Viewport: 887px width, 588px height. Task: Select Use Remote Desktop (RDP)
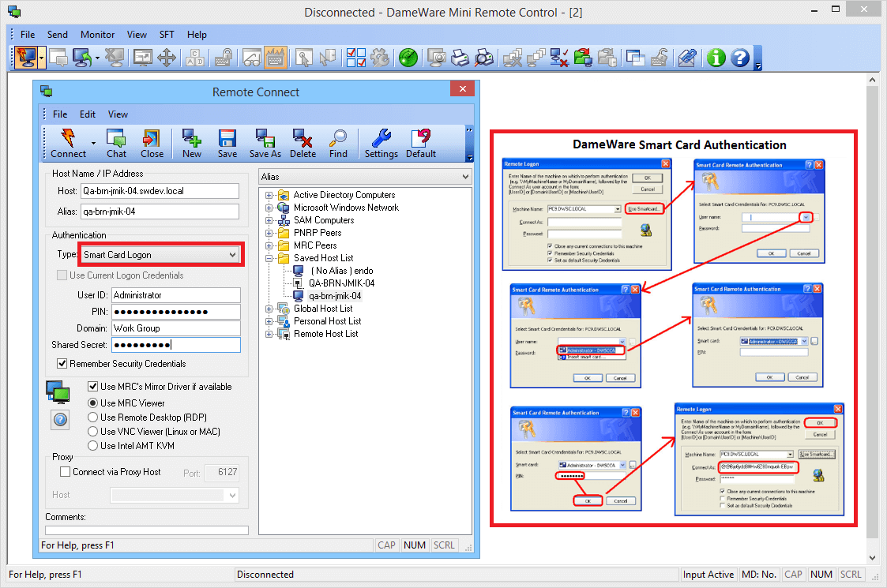(x=92, y=418)
